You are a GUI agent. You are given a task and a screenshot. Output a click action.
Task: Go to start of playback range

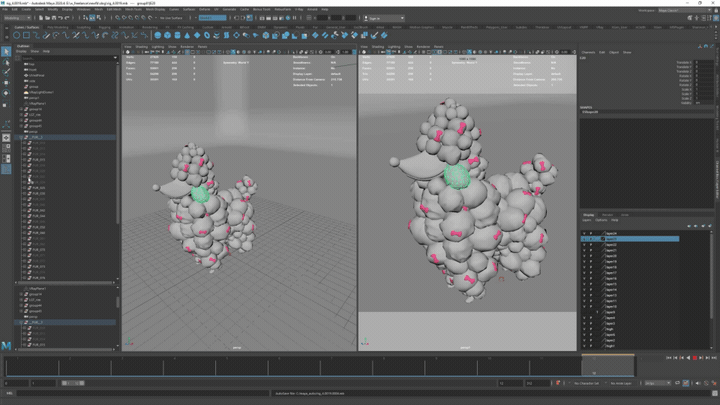coord(669,358)
